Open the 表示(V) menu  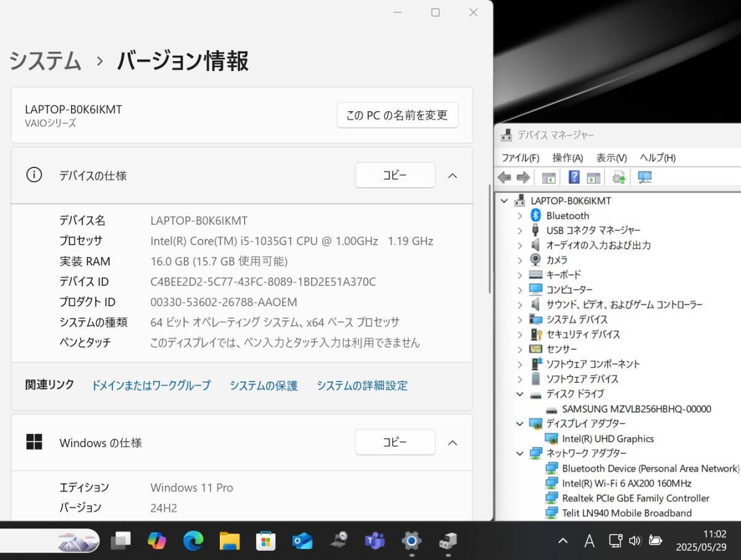611,157
